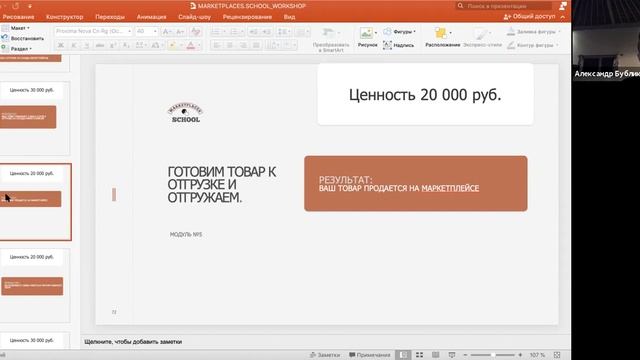This screenshot has width=640, height=360.
Task: Open the Переходы tab
Action: pos(110,17)
